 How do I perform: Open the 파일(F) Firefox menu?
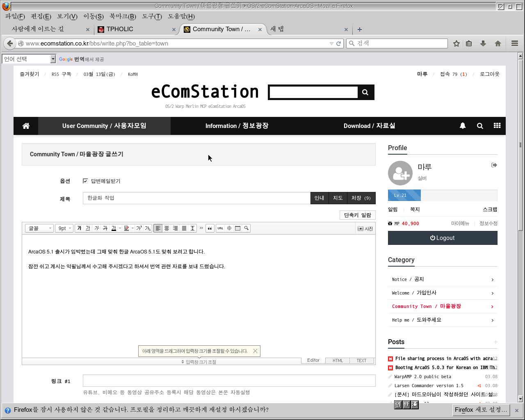[x=15, y=16]
